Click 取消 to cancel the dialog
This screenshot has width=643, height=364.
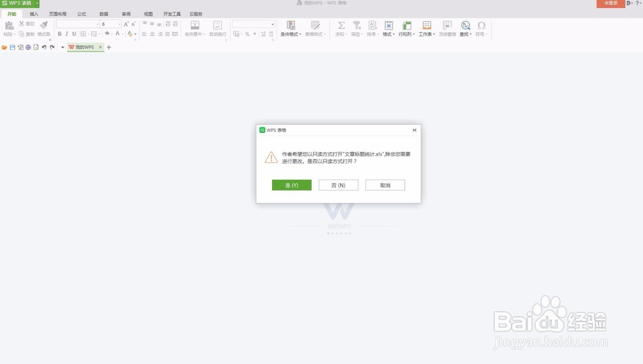pyautogui.click(x=385, y=185)
